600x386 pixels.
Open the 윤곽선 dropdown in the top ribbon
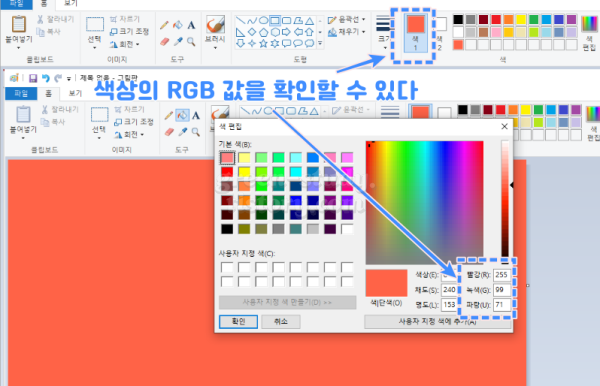[x=364, y=19]
